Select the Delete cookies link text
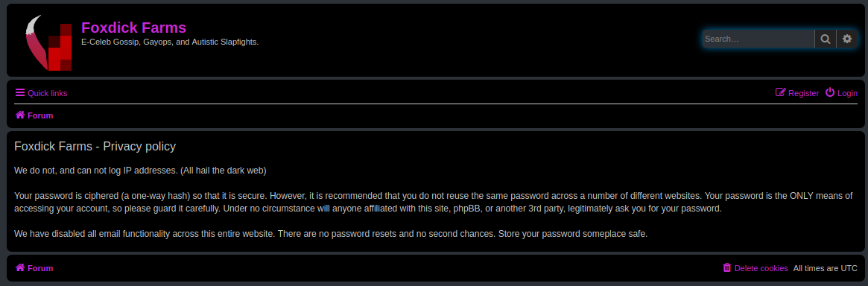The width and height of the screenshot is (868, 286). [x=761, y=268]
